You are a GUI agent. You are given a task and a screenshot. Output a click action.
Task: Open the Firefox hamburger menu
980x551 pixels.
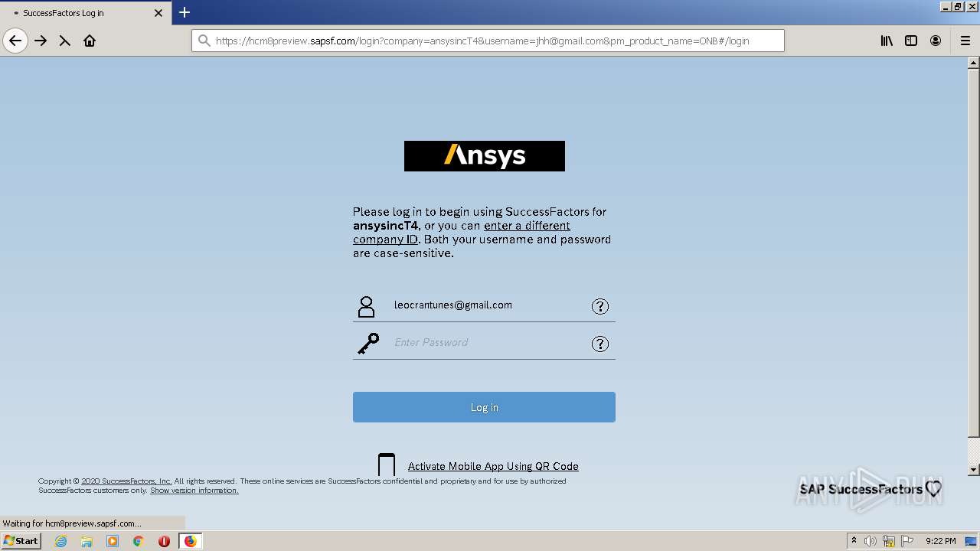tap(965, 41)
